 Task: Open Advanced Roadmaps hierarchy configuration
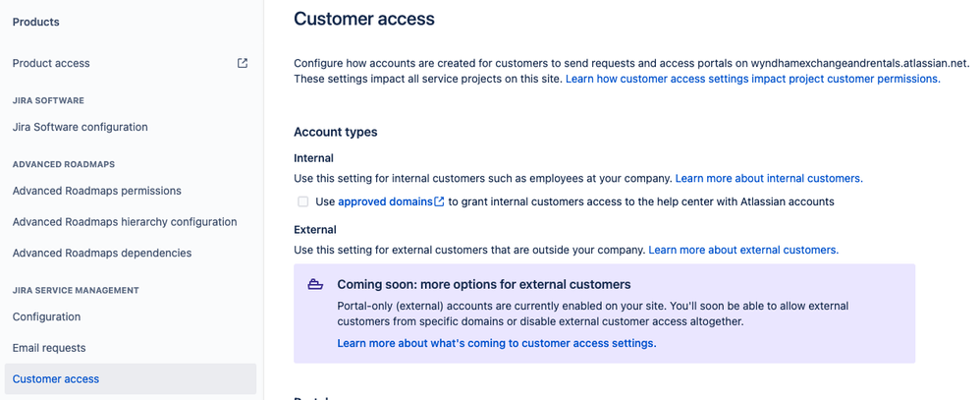pyautogui.click(x=125, y=222)
